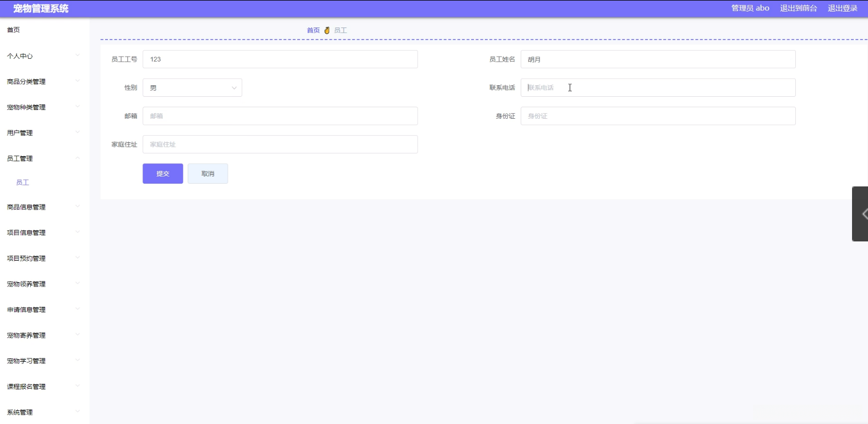Open the dark side panel arrow tab
Screen dimensions: 868x424
click(860, 214)
